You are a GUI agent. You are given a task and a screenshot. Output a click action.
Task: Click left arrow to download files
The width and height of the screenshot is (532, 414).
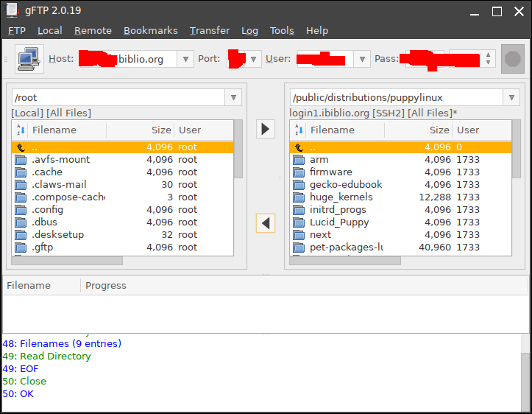[x=266, y=222]
